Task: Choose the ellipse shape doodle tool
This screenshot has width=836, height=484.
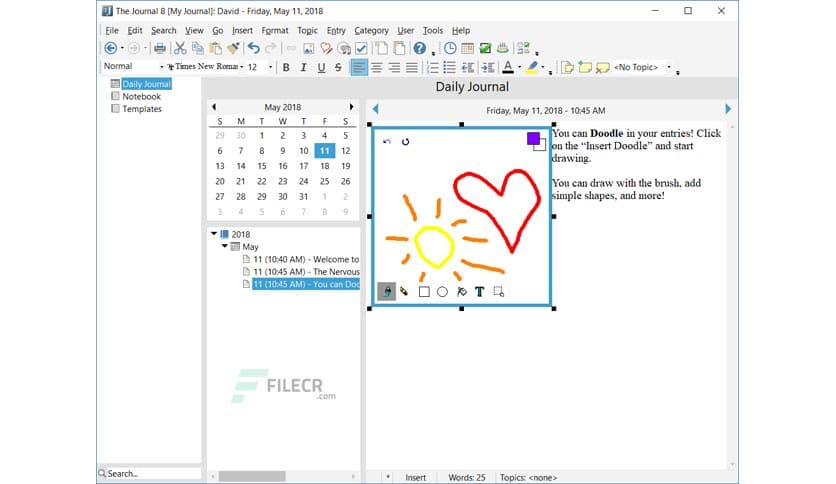Action: [x=442, y=292]
